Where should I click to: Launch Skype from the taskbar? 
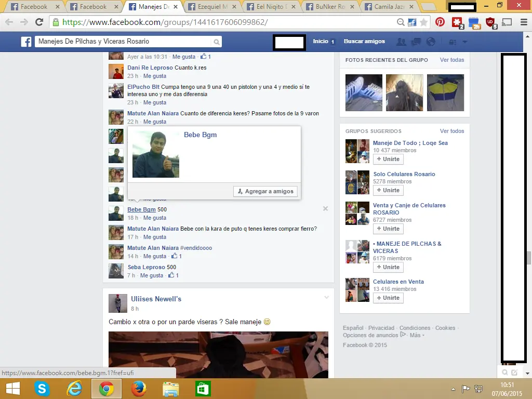point(42,388)
